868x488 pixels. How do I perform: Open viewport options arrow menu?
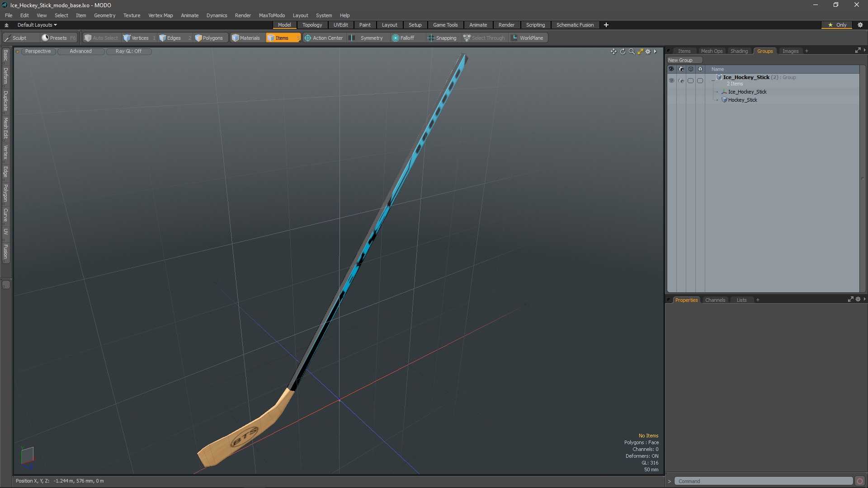tap(655, 52)
